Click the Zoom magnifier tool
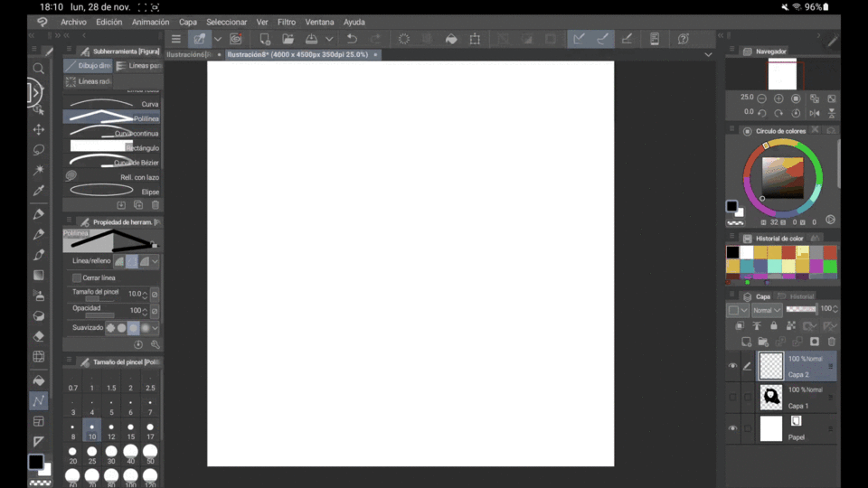This screenshot has width=868, height=488. pyautogui.click(x=39, y=69)
